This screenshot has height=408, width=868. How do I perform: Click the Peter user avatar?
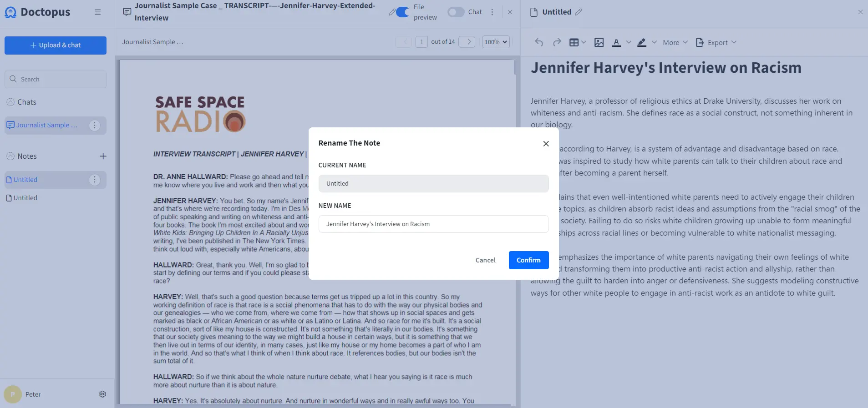click(13, 394)
